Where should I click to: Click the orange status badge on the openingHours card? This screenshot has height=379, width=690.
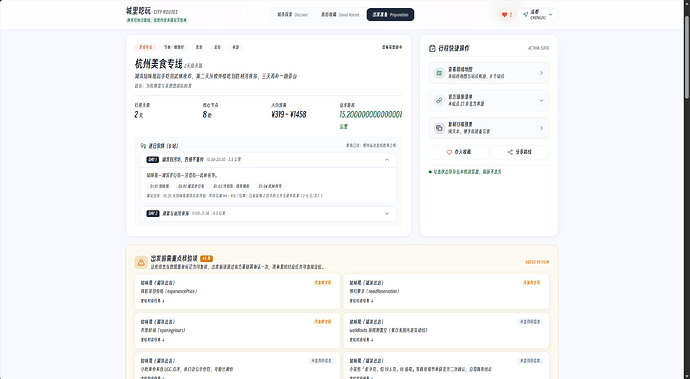pyautogui.click(x=323, y=322)
